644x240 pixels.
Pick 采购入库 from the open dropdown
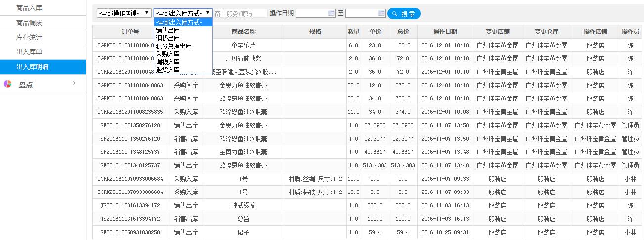[168, 54]
